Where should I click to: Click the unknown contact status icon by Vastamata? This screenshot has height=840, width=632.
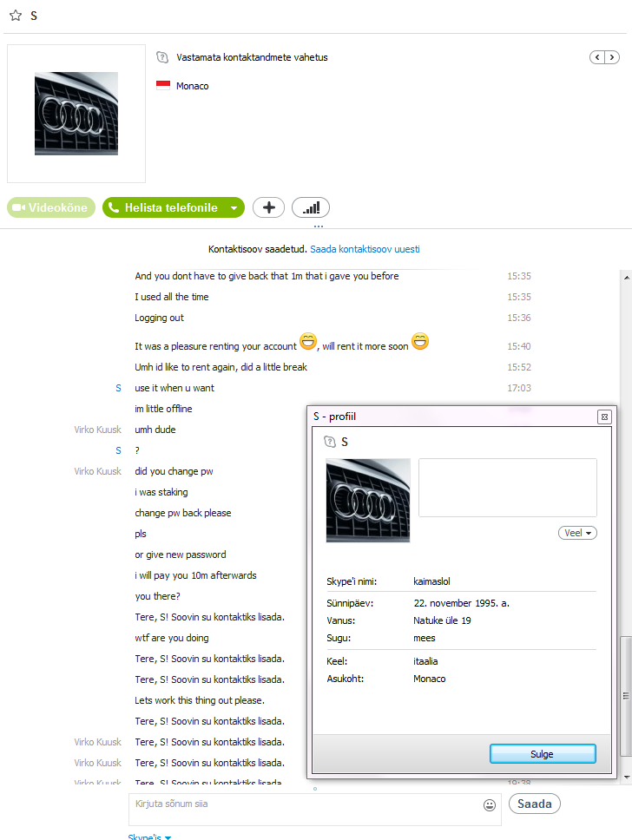click(162, 56)
